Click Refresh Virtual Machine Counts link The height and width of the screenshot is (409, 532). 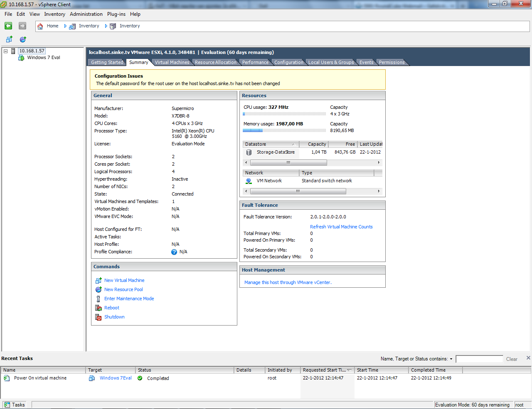coord(341,227)
